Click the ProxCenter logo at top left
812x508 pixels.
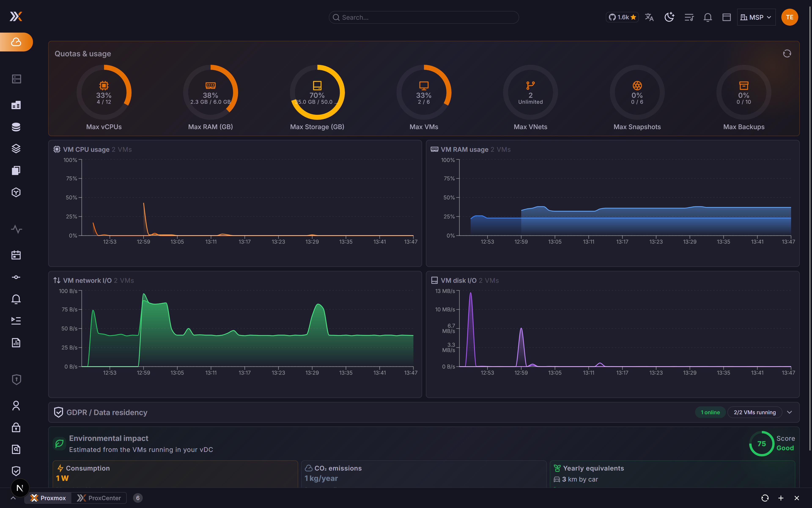[16, 17]
